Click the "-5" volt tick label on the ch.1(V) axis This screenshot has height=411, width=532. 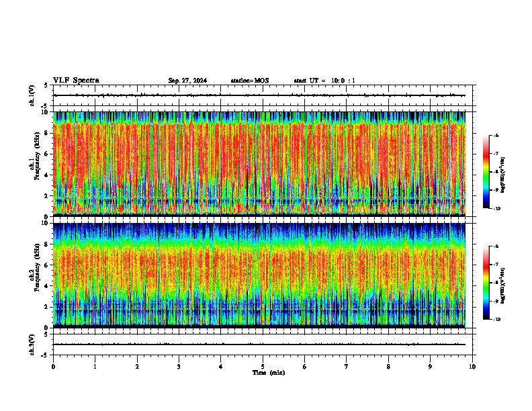coord(44,106)
